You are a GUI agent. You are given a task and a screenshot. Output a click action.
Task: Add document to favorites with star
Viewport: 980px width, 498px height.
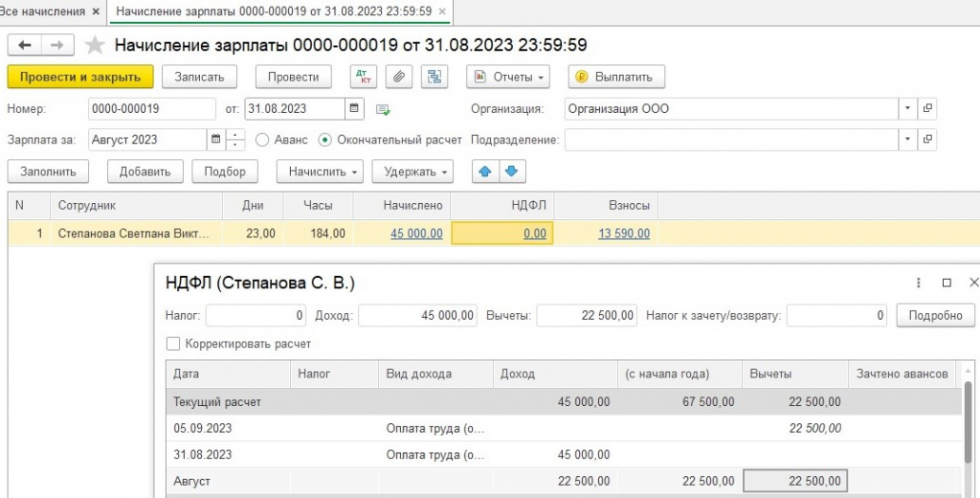95,45
